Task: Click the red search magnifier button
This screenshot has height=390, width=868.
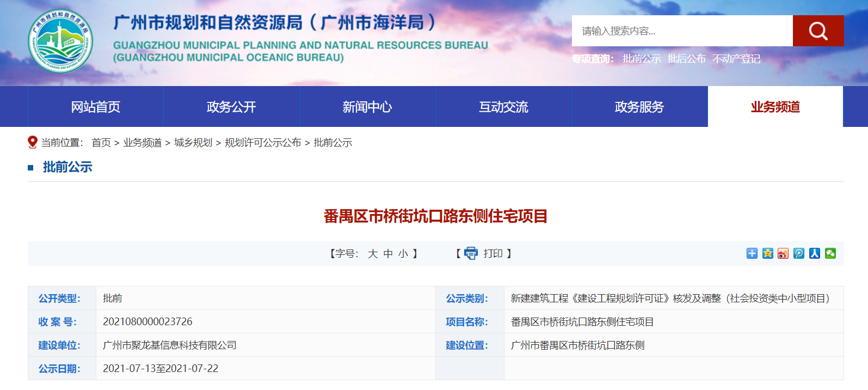Action: [818, 31]
